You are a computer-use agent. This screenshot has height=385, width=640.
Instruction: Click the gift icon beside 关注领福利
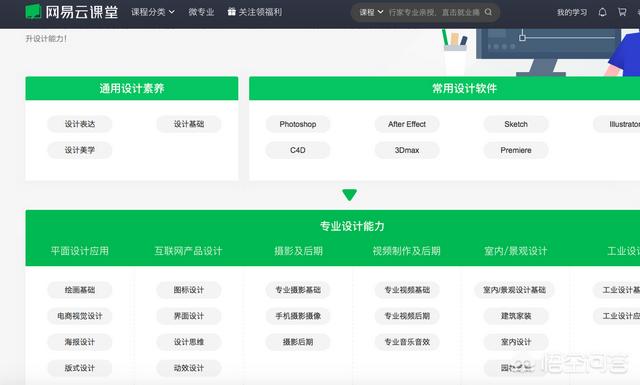pyautogui.click(x=231, y=12)
